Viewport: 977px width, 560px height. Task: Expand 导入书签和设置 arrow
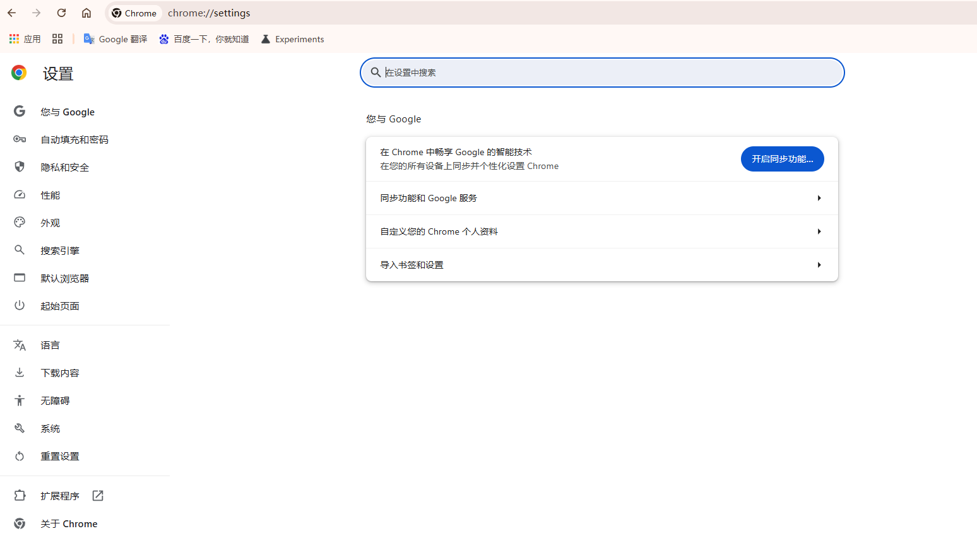pyautogui.click(x=819, y=265)
